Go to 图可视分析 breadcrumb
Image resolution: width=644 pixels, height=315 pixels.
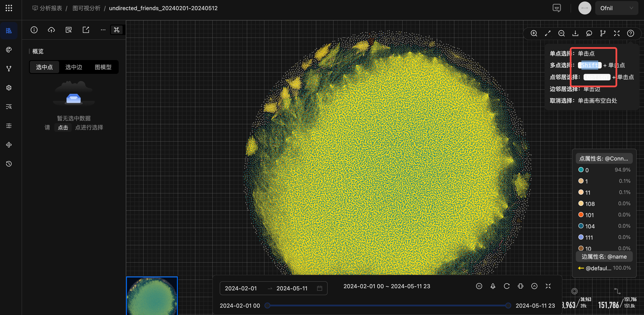(86, 8)
